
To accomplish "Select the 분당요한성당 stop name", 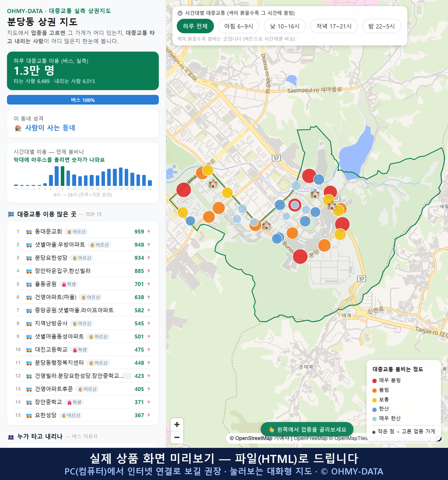I will [x=51, y=258].
